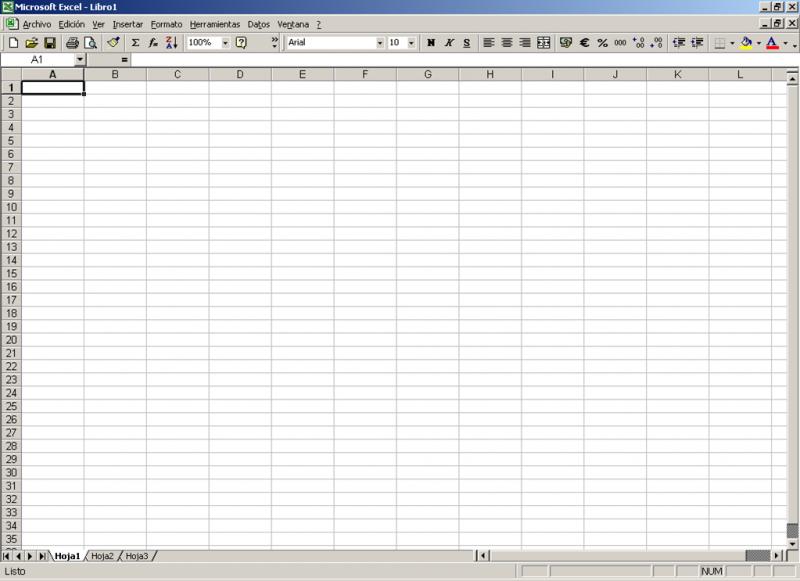Image resolution: width=800 pixels, height=581 pixels.
Task: Open the Archivo menu
Action: 37,24
